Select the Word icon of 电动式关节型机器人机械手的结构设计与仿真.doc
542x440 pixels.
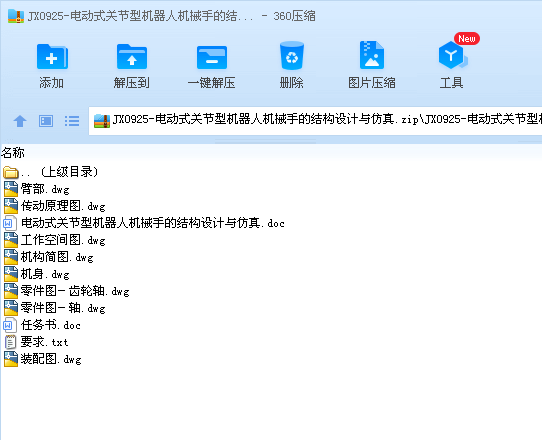[x=10, y=223]
